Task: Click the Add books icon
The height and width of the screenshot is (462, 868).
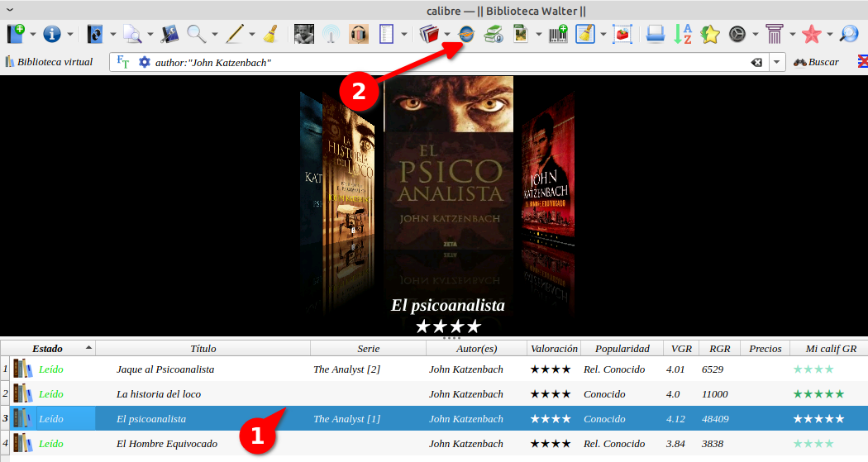Action: (17, 34)
